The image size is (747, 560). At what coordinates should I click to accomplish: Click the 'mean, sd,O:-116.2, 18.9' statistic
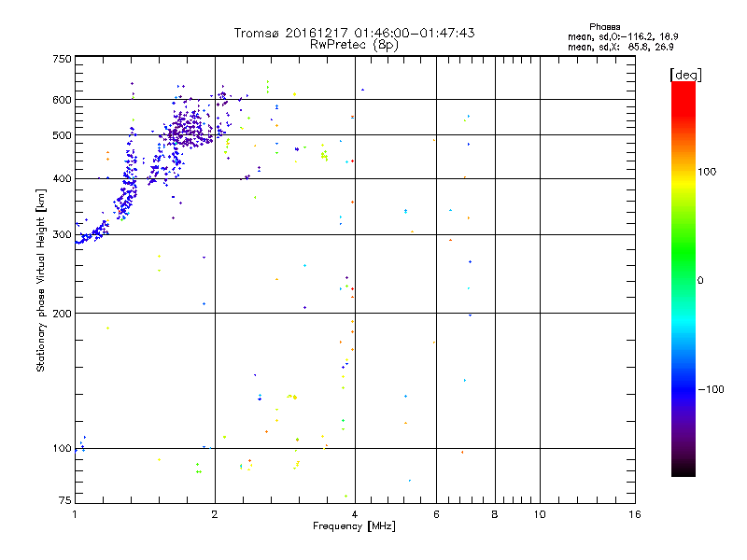pos(623,36)
